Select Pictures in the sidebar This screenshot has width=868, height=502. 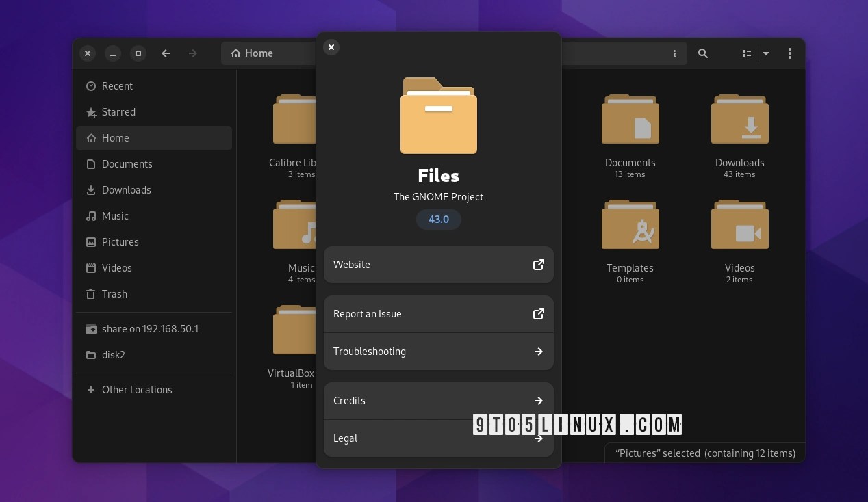pos(154,242)
